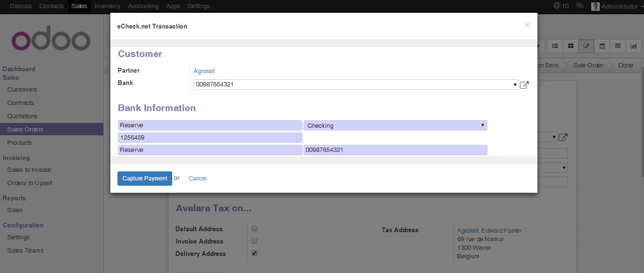
Task: Open Sales Teams in sidebar
Action: [x=25, y=250]
